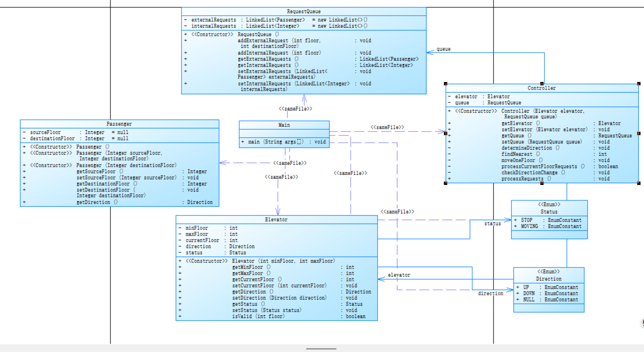
Task: Click the Status enum title
Action: click(549, 212)
